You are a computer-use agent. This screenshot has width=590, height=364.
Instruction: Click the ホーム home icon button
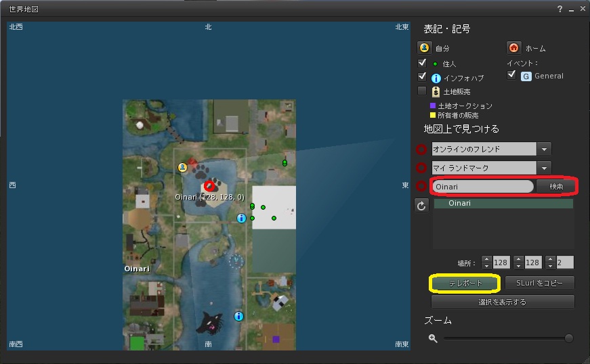(513, 48)
